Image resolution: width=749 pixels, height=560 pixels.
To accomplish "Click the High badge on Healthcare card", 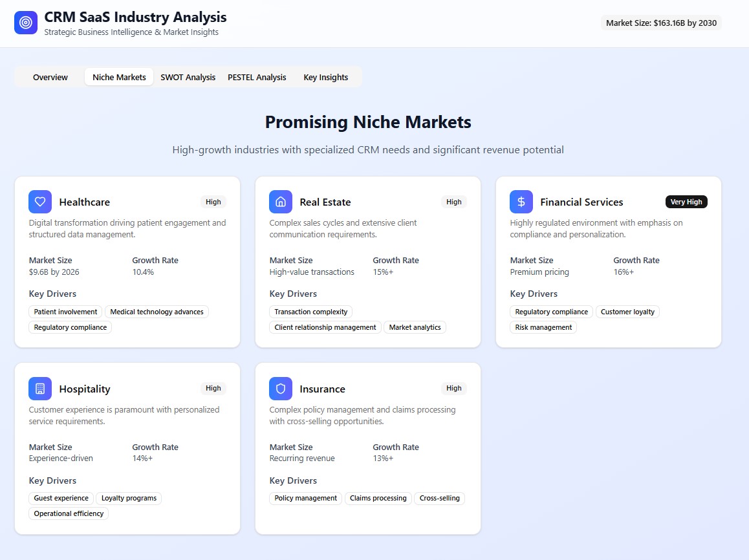I will coord(213,202).
